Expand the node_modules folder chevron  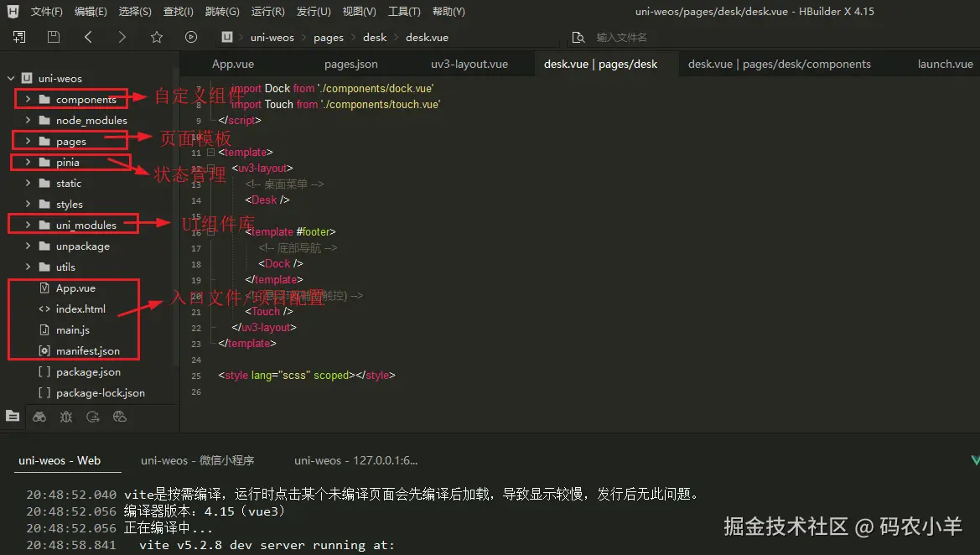click(x=28, y=120)
